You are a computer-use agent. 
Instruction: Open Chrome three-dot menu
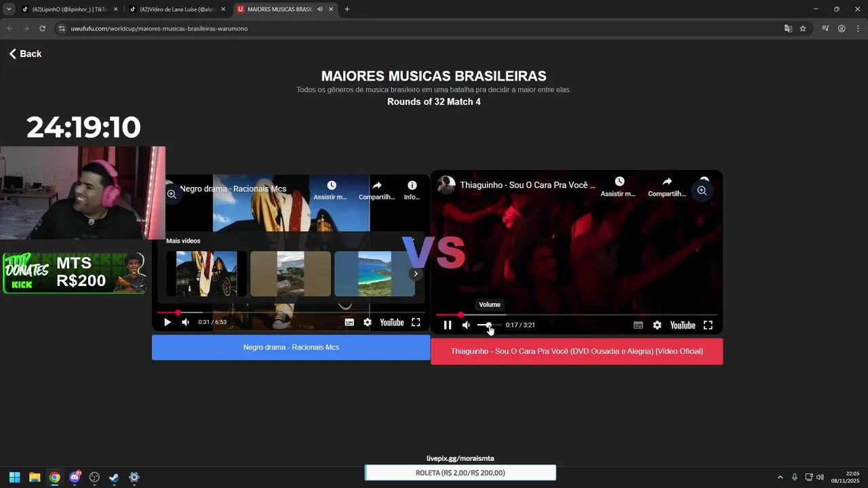coord(858,28)
